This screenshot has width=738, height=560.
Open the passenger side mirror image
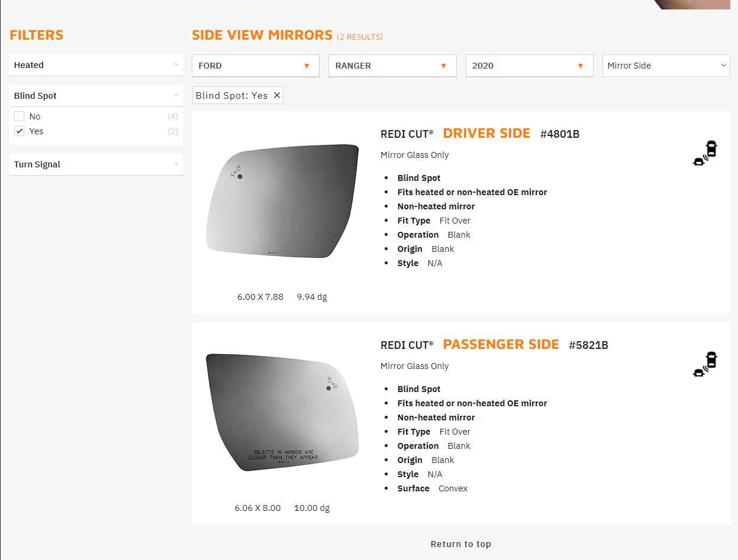pyautogui.click(x=282, y=412)
